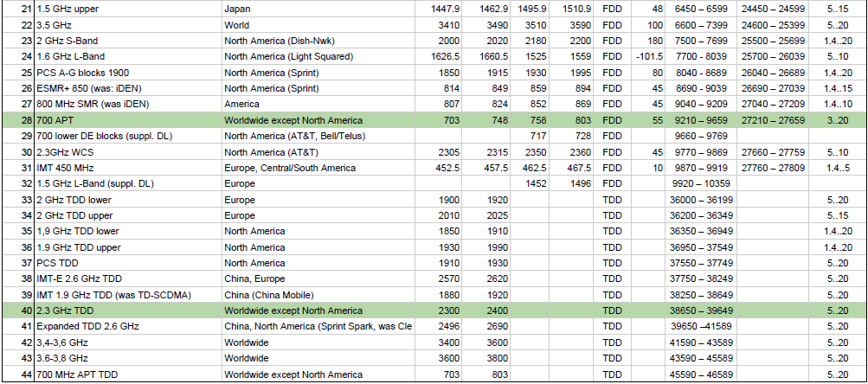Select the "9920 – 10359" channel range

point(701,183)
